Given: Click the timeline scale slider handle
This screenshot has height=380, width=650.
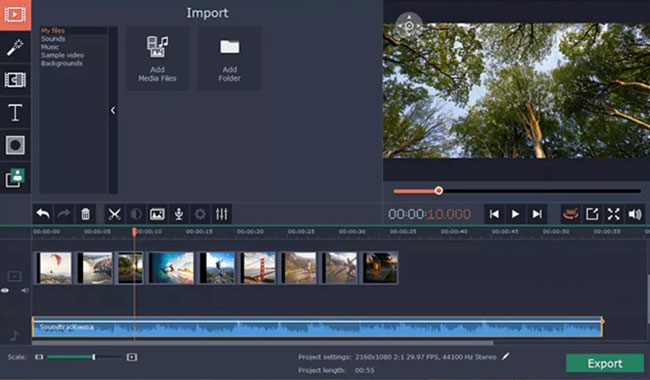Looking at the screenshot, I should (94, 357).
